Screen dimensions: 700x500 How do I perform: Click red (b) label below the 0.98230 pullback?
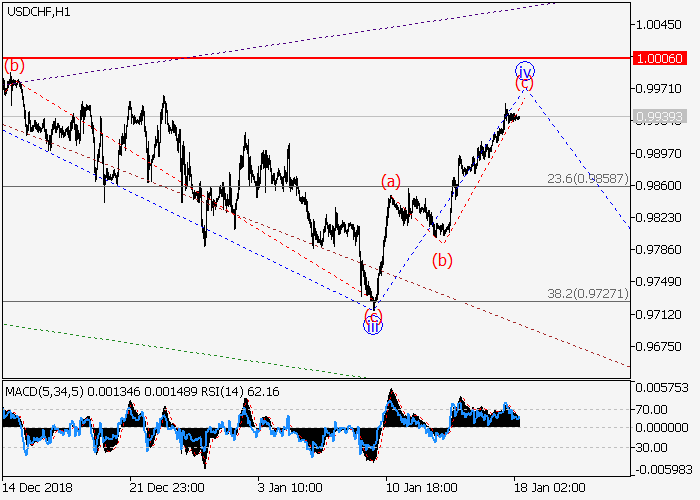(442, 261)
